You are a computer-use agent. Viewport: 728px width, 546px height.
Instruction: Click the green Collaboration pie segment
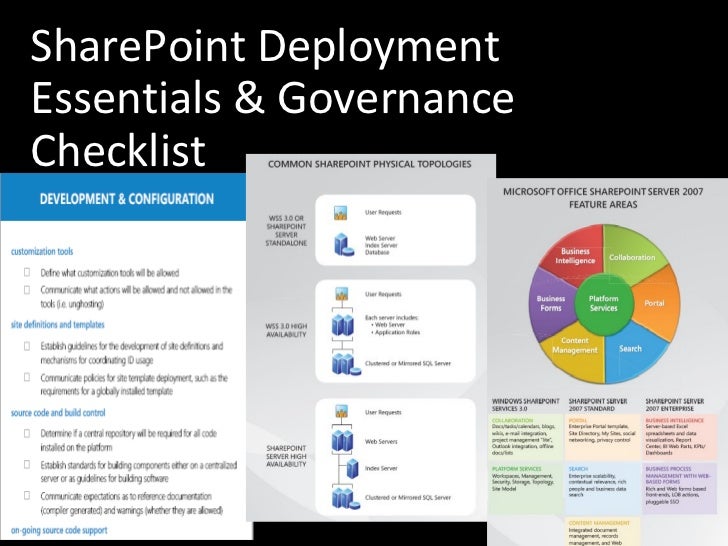pyautogui.click(x=633, y=255)
